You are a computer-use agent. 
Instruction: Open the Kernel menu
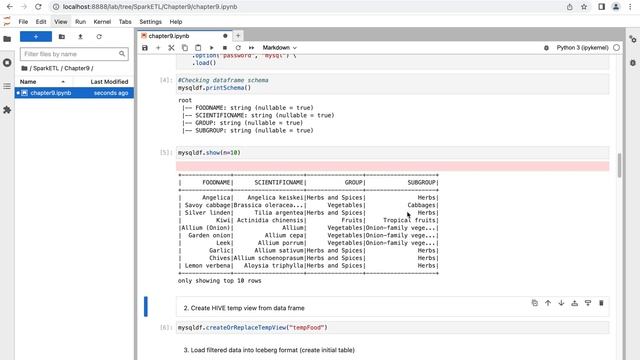(102, 22)
